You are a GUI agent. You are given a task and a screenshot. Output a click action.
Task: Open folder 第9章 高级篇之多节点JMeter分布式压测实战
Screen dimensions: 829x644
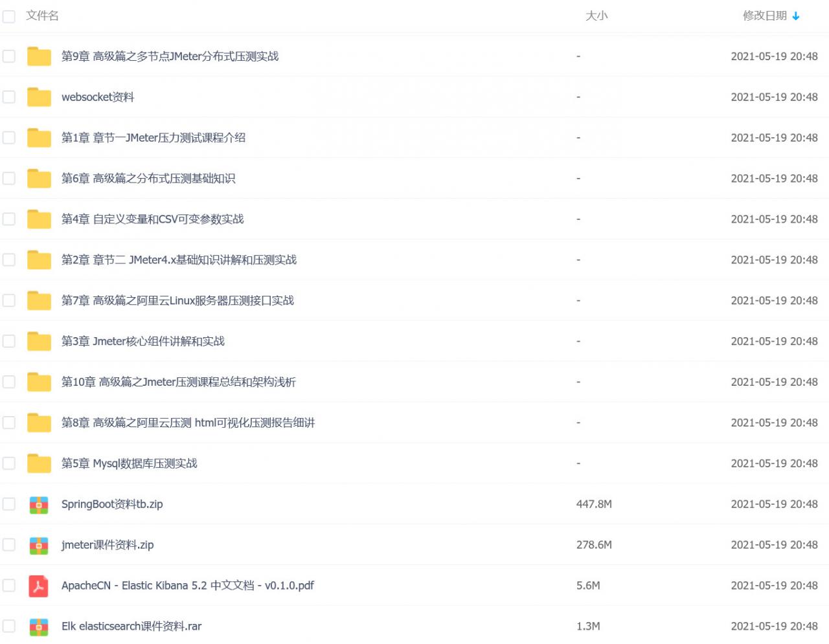(170, 56)
